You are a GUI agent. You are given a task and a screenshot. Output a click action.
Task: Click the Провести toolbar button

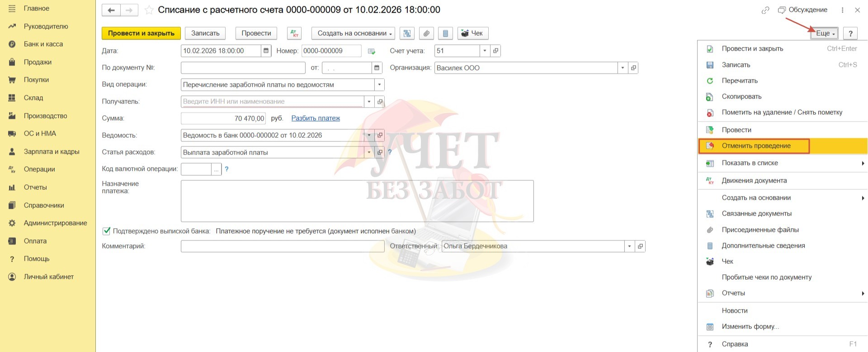point(256,33)
